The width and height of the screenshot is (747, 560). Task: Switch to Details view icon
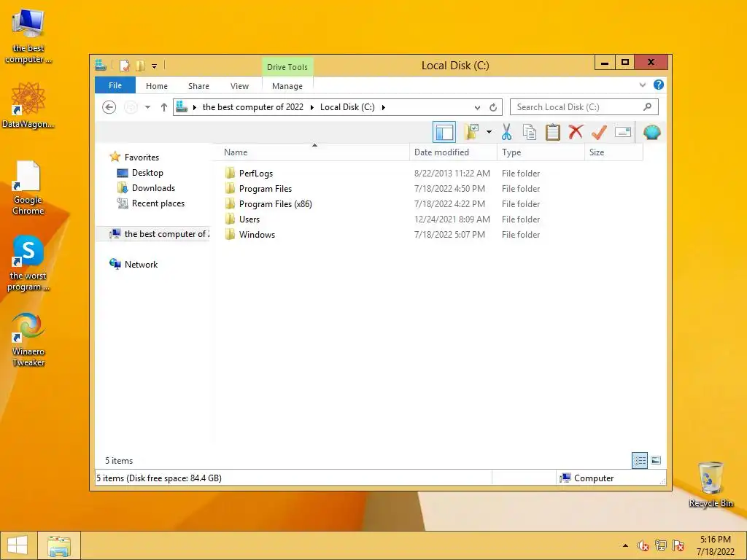click(639, 460)
